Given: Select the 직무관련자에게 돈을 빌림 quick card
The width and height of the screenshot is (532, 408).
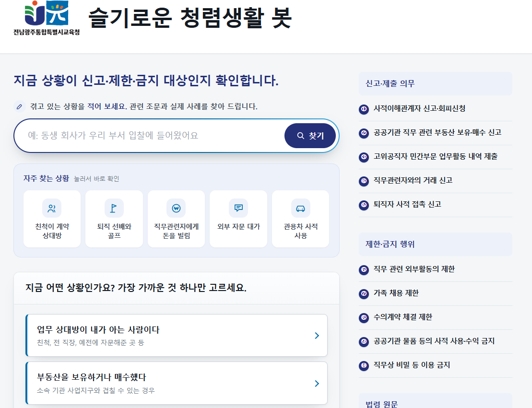Looking at the screenshot, I should 176,219.
